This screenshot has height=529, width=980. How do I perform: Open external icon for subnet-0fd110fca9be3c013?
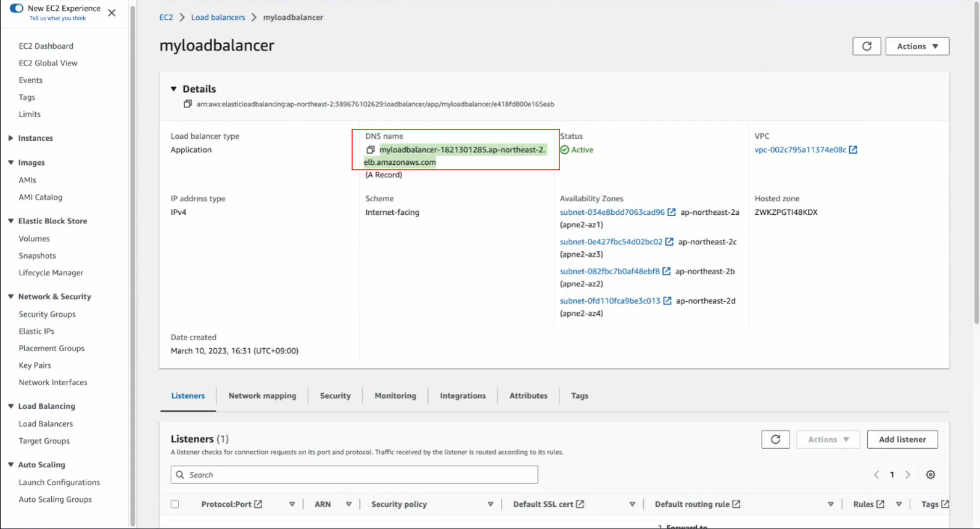tap(667, 301)
